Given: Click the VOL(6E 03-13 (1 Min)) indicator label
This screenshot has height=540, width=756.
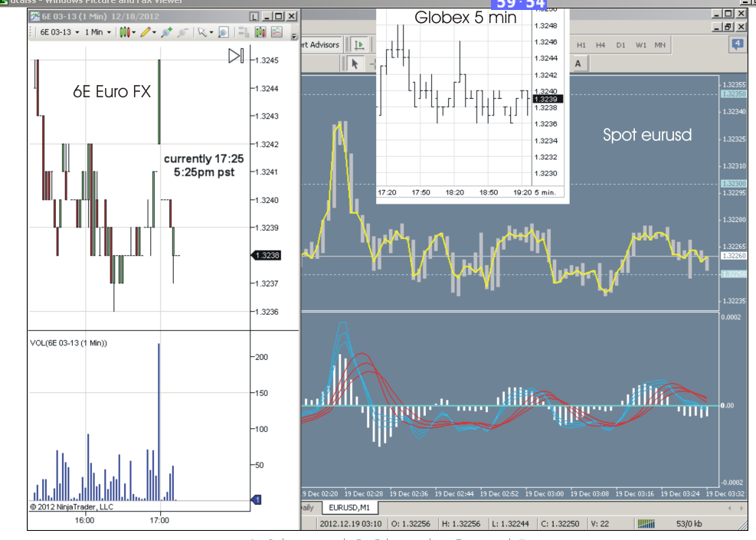Looking at the screenshot, I should (68, 343).
